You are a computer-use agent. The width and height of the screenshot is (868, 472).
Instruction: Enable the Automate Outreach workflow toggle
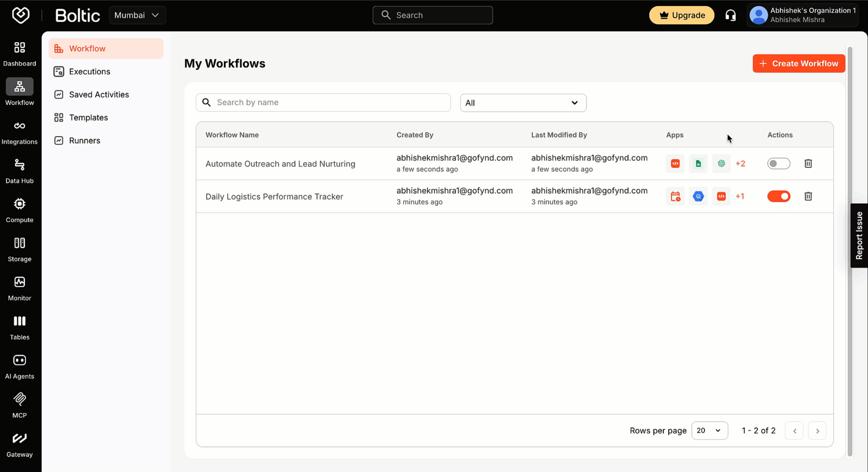point(778,164)
